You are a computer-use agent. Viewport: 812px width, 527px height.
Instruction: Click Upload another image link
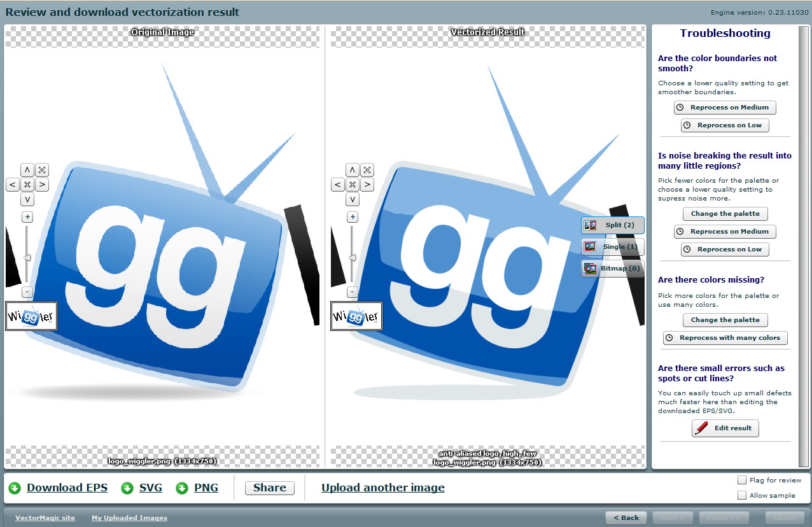pos(383,488)
